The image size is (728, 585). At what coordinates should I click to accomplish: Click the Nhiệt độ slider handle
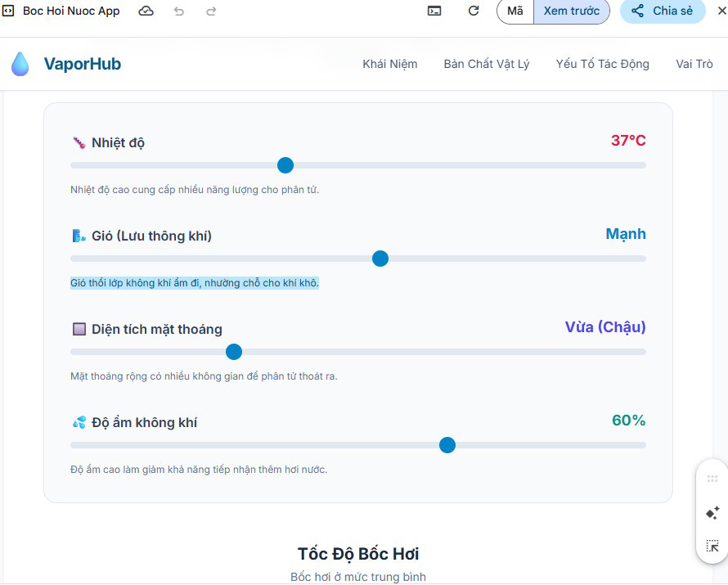point(285,165)
